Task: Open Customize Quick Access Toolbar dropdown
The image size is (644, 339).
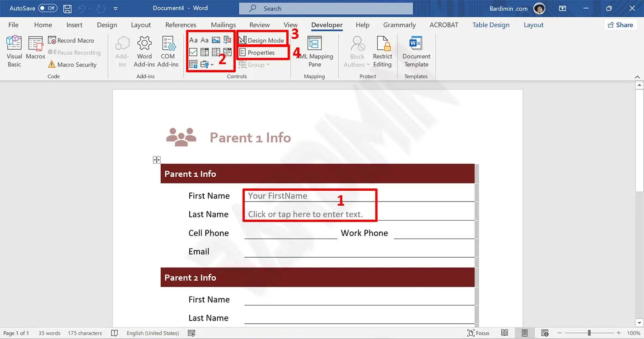Action: [x=116, y=9]
